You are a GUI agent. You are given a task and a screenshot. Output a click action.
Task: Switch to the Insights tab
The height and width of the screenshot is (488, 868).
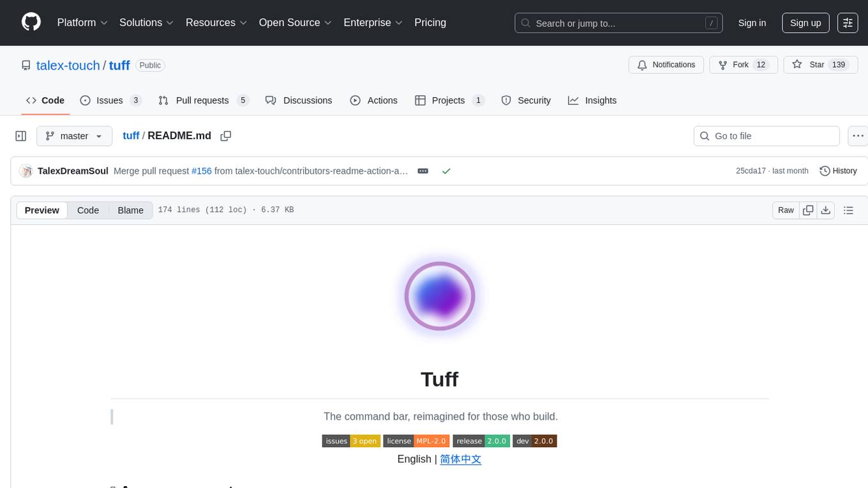[x=592, y=100]
